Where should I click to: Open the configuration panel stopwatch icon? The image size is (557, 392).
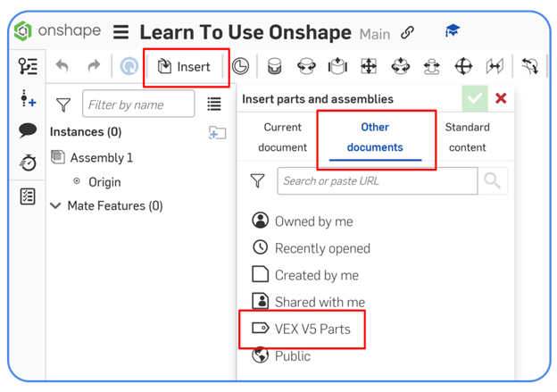pyautogui.click(x=28, y=163)
